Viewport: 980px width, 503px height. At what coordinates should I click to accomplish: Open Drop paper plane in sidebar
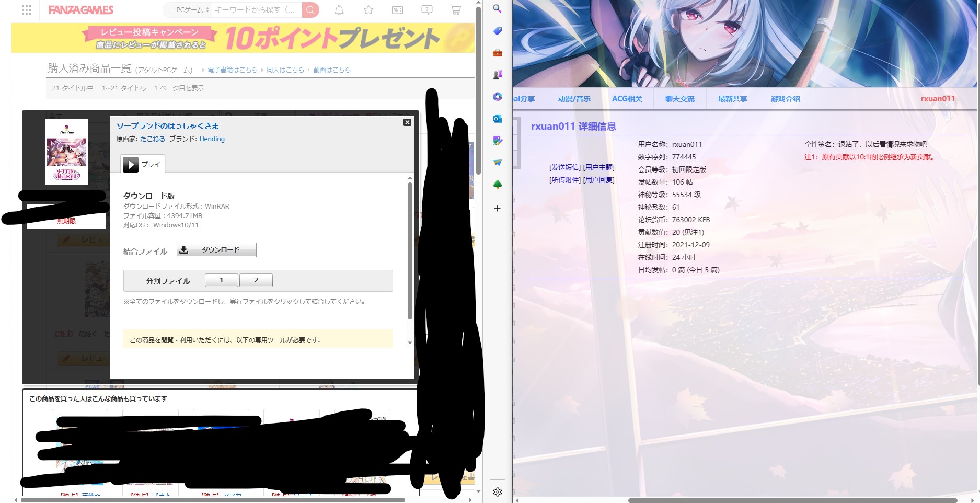pyautogui.click(x=498, y=163)
